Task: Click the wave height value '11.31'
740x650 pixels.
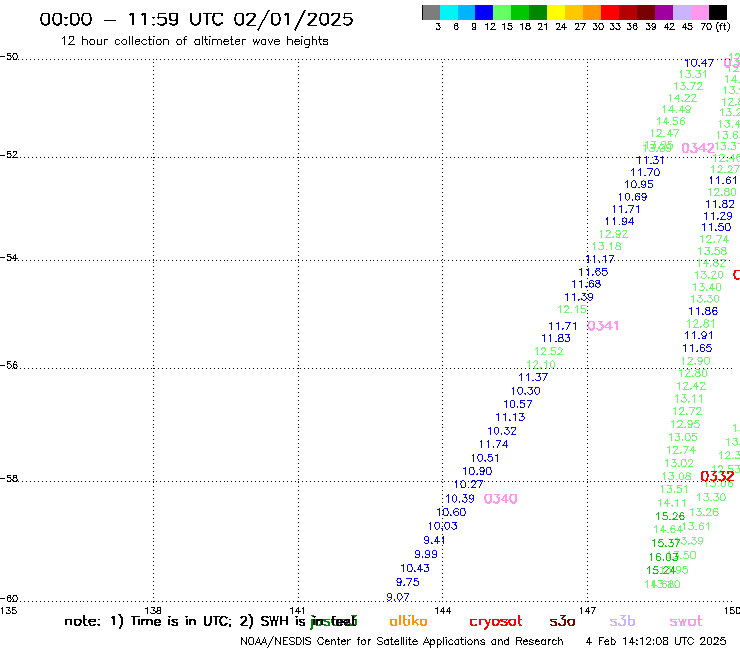Action: pos(650,160)
